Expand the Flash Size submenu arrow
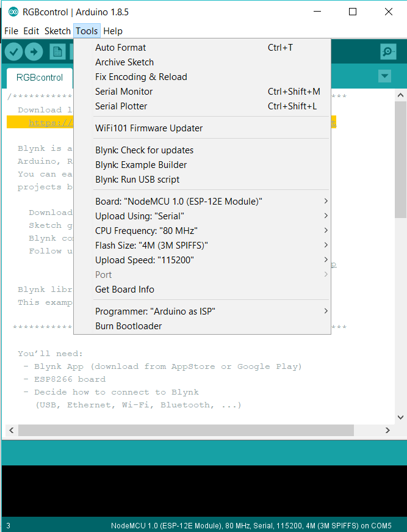 click(326, 245)
